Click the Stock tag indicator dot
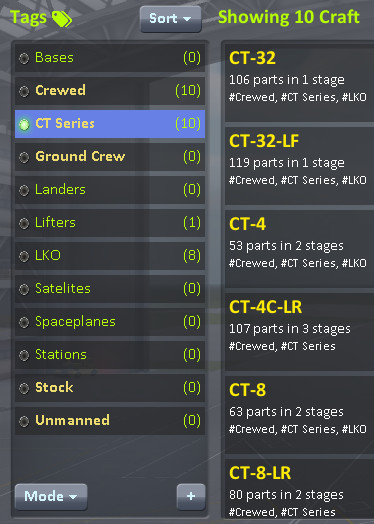This screenshot has height=524, width=374. pyautogui.click(x=24, y=388)
